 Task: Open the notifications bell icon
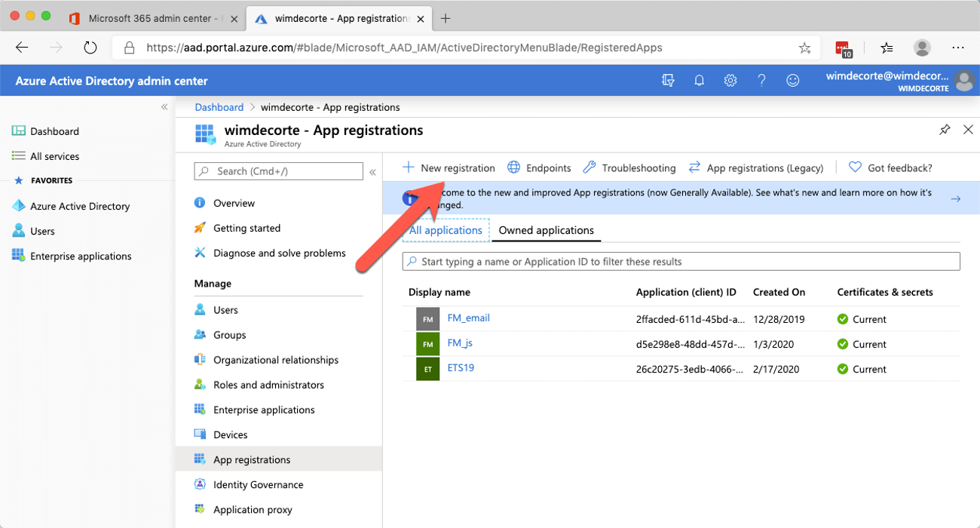699,81
